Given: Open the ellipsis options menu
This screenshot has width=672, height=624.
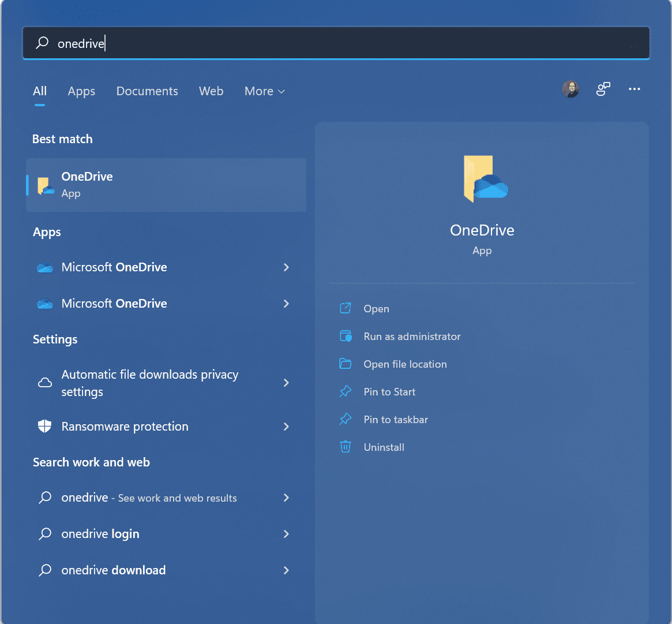Looking at the screenshot, I should 635,89.
